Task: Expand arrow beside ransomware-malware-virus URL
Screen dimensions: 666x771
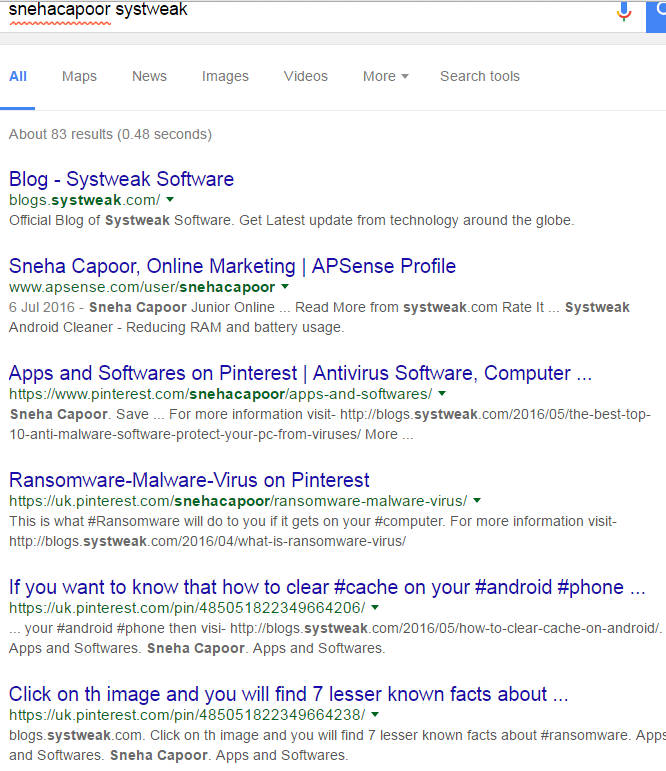Action: click(477, 500)
